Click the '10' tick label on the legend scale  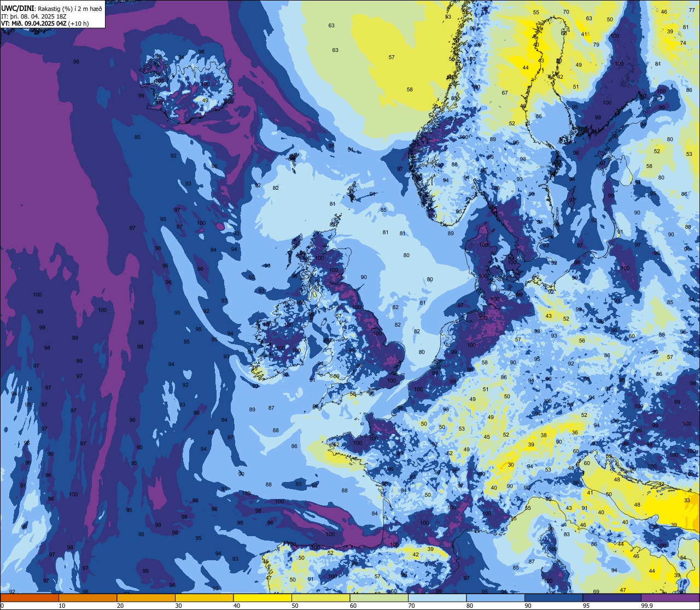tap(62, 606)
